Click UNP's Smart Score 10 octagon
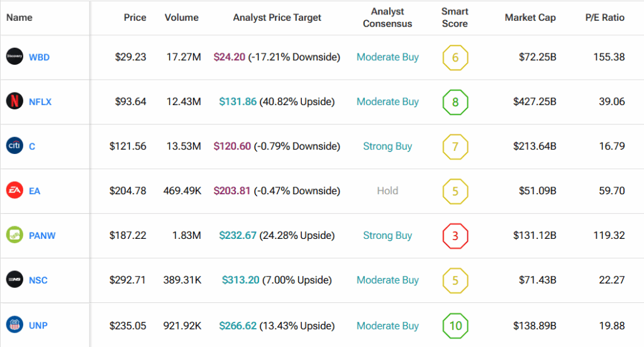Image resolution: width=644 pixels, height=347 pixels. point(455,326)
